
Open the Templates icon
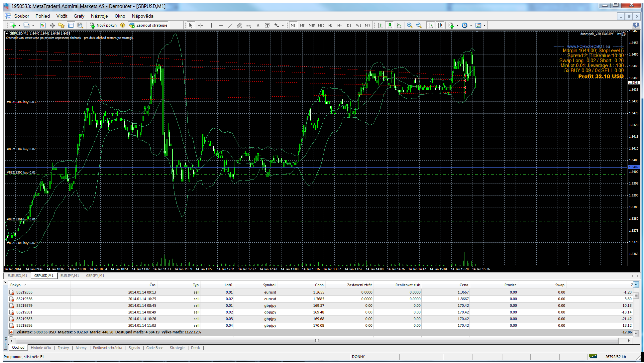[x=478, y=25]
